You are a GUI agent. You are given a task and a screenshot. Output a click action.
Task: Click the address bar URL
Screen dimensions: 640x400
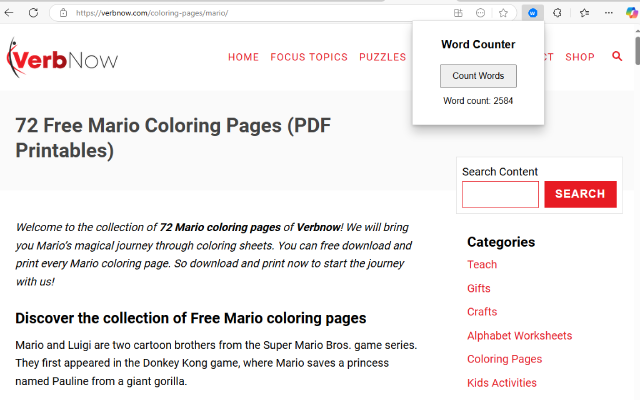(152, 13)
